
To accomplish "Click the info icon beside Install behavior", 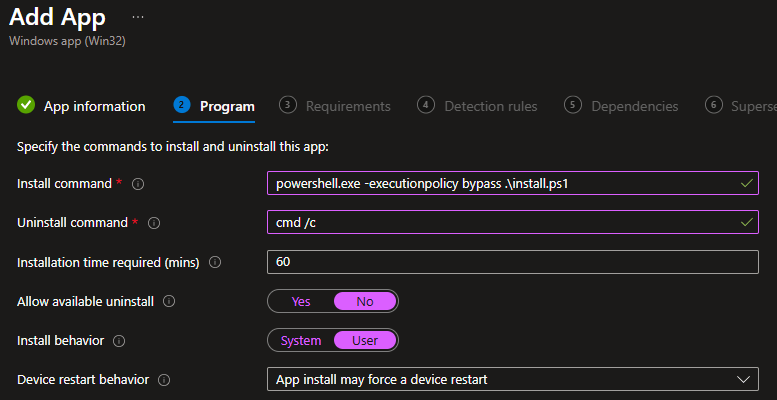I will tap(119, 341).
